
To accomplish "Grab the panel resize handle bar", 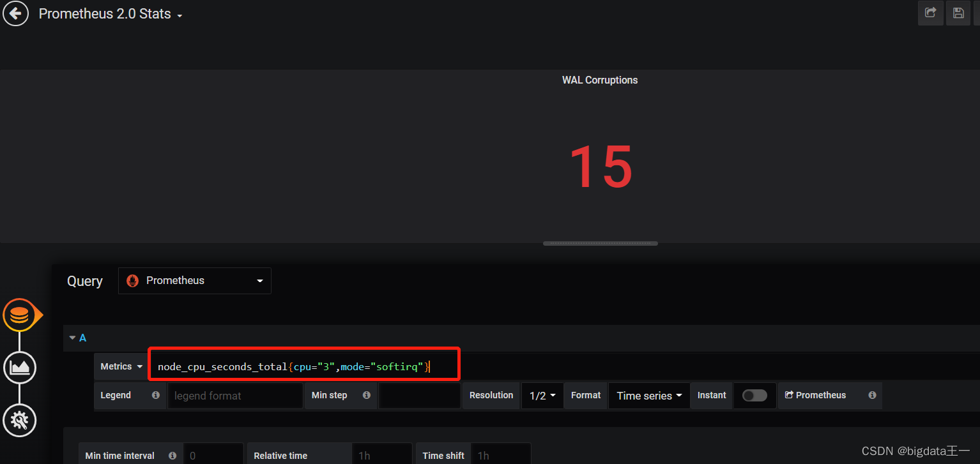I will tap(600, 243).
